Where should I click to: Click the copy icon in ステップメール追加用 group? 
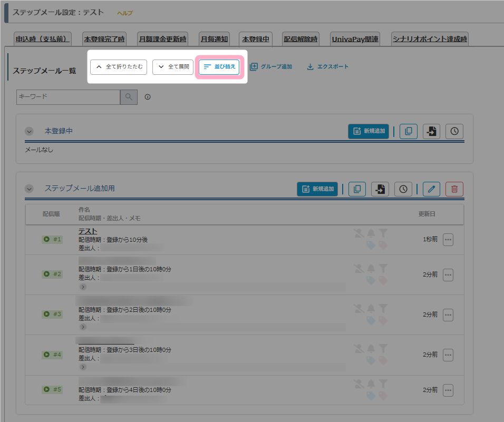[357, 189]
